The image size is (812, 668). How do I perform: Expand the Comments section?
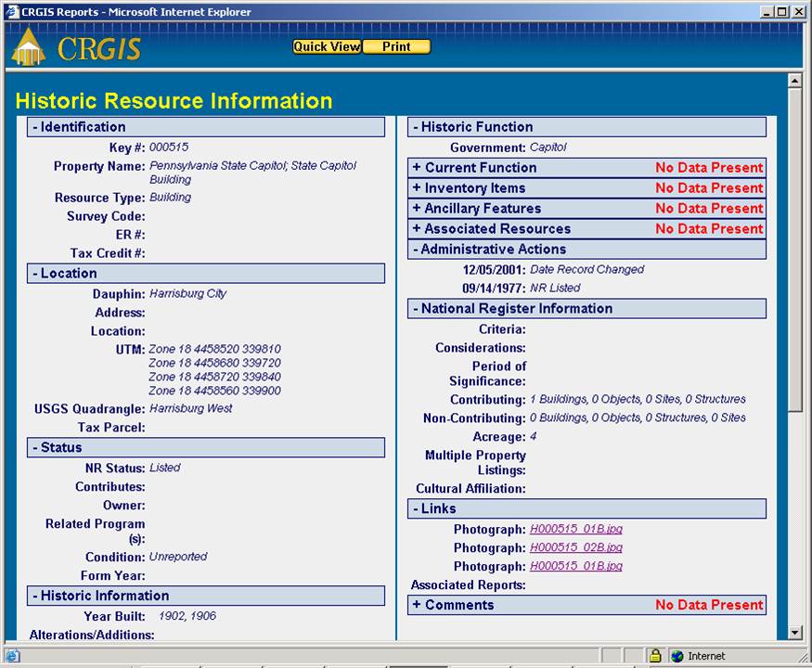586,605
